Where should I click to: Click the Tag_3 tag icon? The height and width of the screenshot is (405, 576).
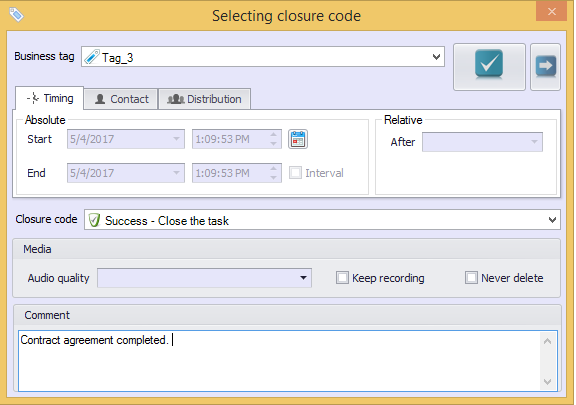tap(92, 57)
